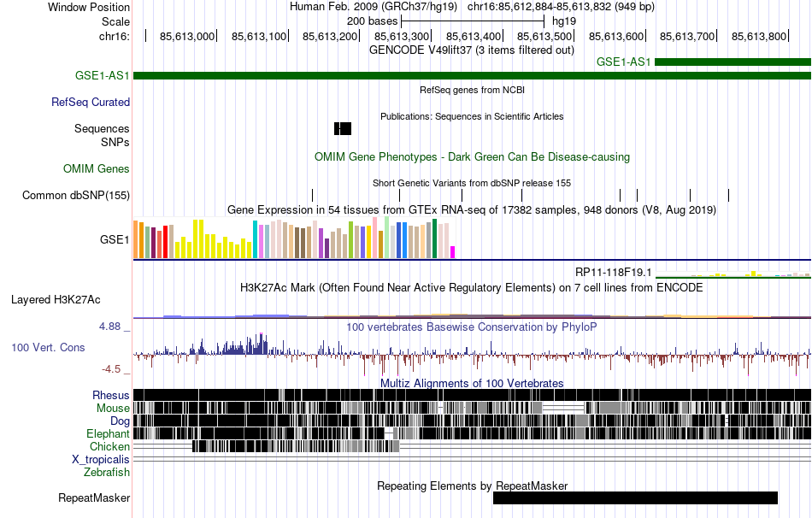Select the 85,613,700 ruler position
This screenshot has width=812, height=518.
[x=687, y=36]
